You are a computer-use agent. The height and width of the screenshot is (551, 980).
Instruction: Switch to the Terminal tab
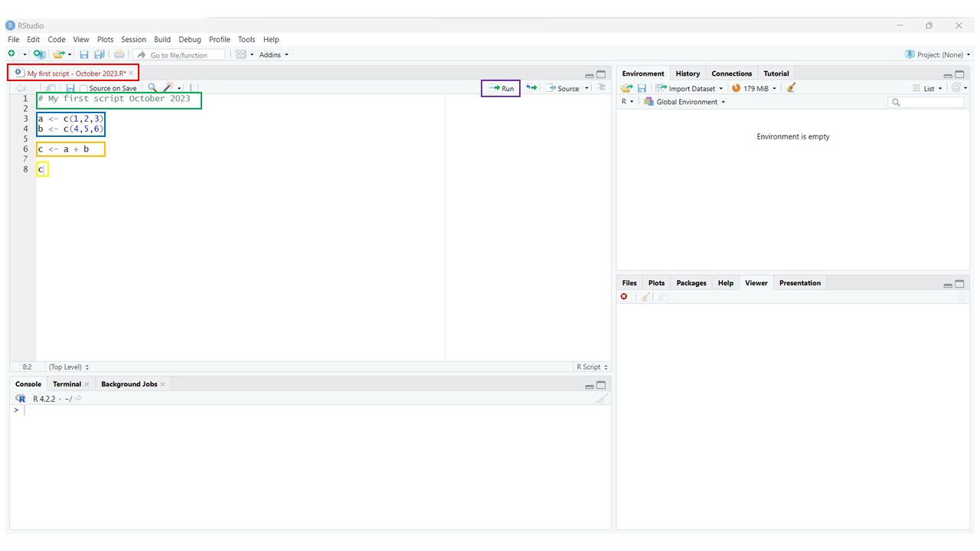(x=67, y=384)
